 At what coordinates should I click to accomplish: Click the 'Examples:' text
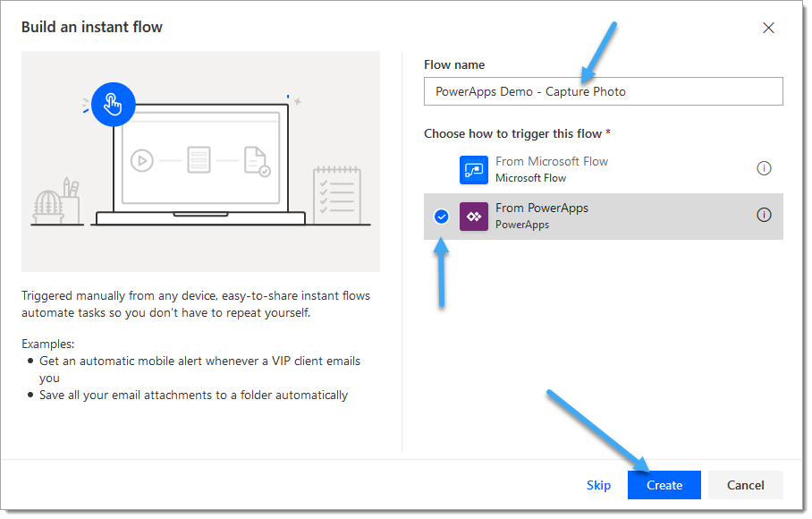[47, 344]
